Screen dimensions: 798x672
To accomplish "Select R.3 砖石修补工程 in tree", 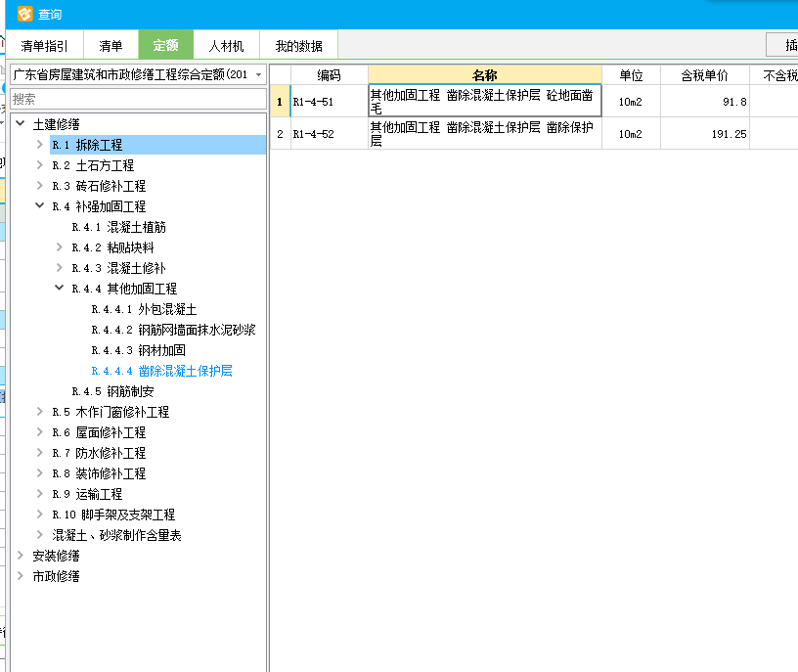I will [99, 186].
